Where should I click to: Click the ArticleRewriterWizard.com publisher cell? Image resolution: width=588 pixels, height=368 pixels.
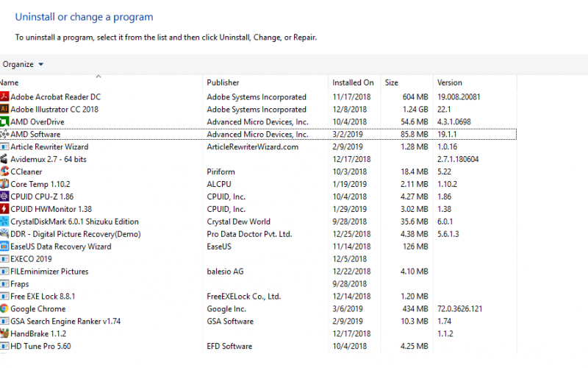coord(253,146)
